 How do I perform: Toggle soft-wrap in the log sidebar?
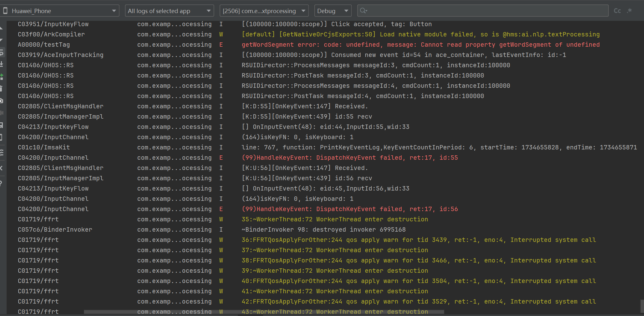[2, 53]
